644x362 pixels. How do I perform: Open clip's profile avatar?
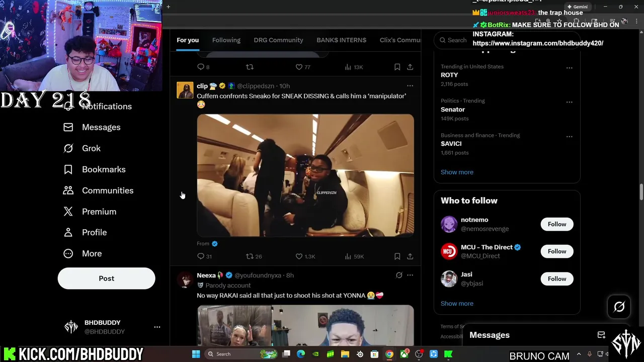tap(185, 90)
